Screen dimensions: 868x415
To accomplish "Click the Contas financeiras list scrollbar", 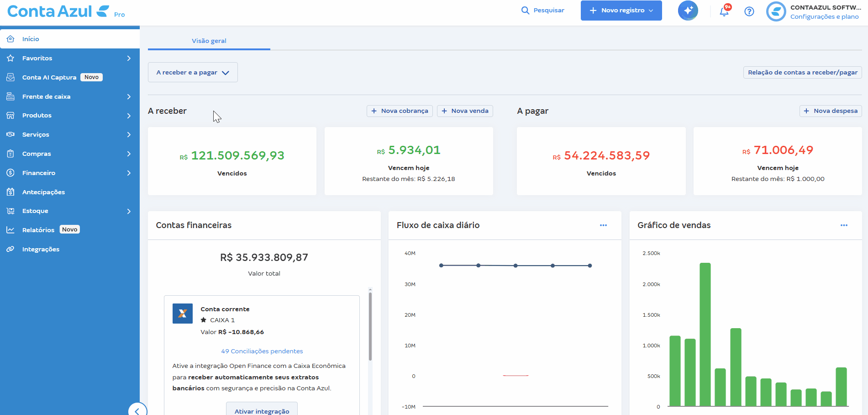I will pos(370,326).
